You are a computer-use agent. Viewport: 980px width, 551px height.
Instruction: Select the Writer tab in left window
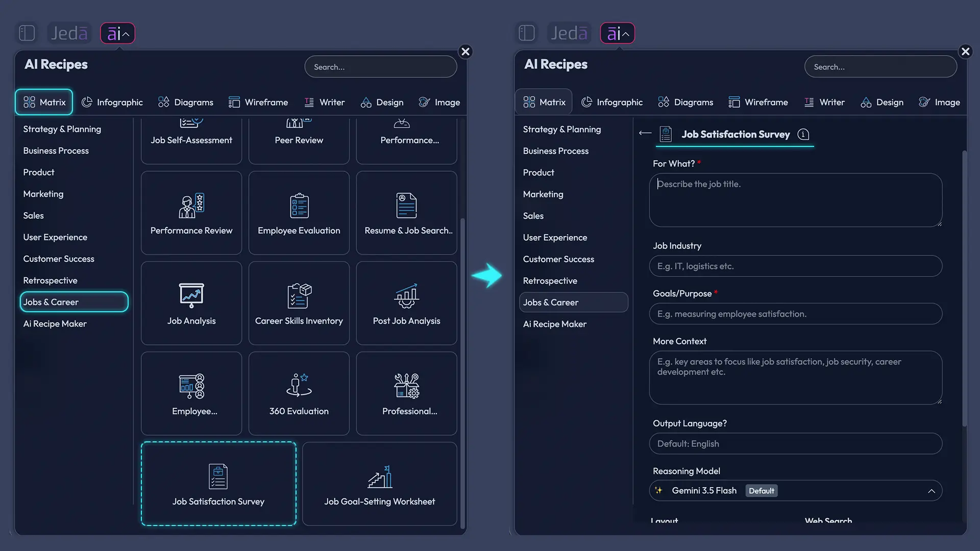pyautogui.click(x=325, y=103)
